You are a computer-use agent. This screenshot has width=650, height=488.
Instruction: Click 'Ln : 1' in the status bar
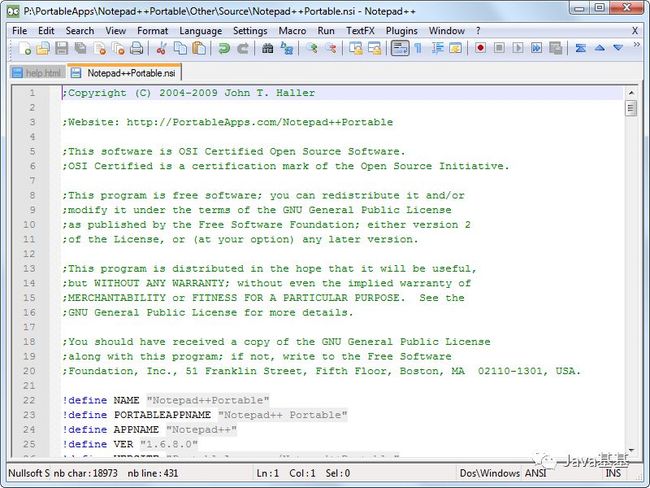(267, 473)
